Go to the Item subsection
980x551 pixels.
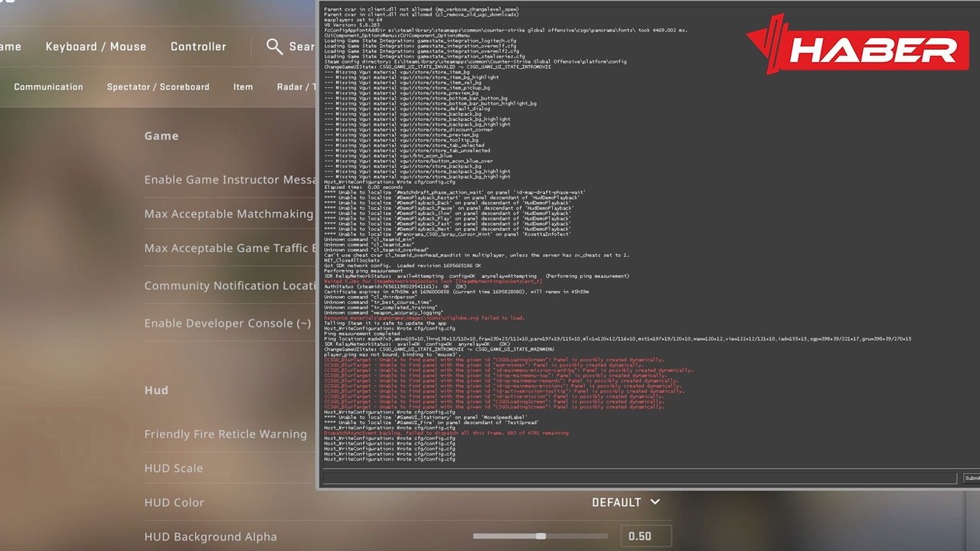point(243,87)
